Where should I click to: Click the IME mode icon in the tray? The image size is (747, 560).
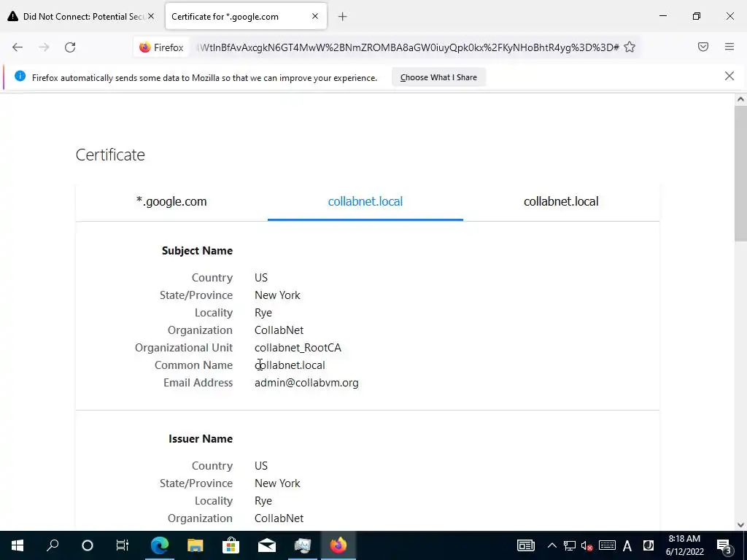tap(649, 545)
